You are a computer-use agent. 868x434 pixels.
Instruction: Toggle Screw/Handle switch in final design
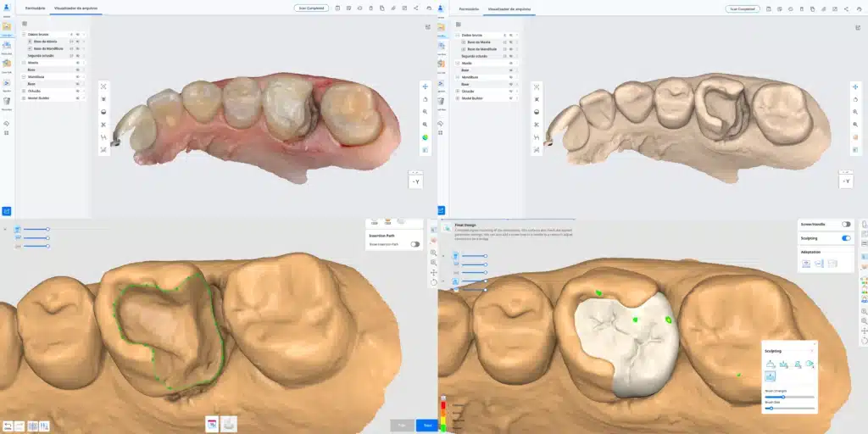847,224
